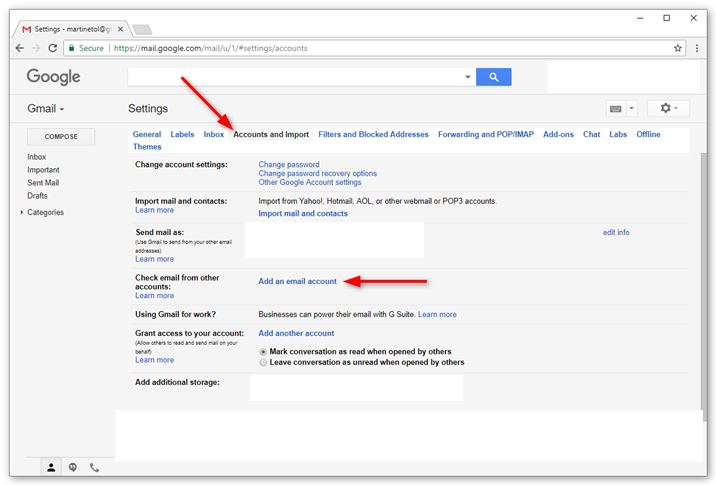Click the browser back arrow
The height and width of the screenshot is (485, 716).
pos(20,48)
